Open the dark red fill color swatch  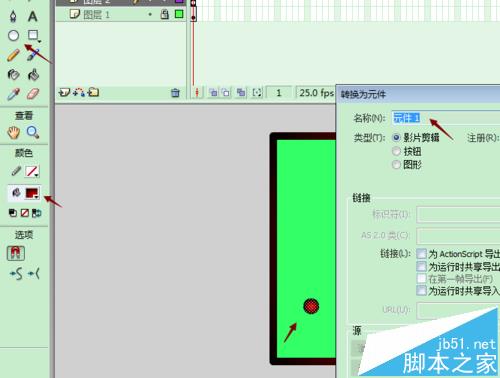pos(32,193)
